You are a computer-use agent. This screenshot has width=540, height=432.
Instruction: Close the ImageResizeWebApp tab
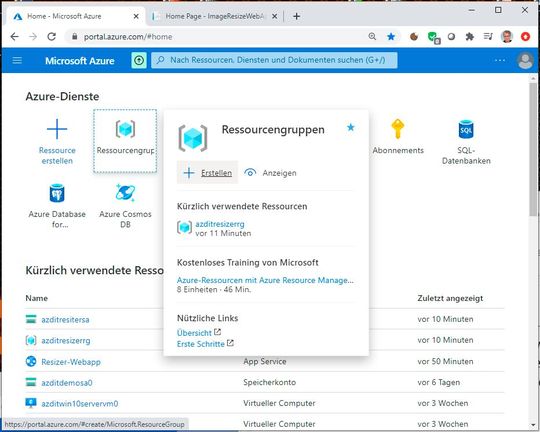coord(274,16)
